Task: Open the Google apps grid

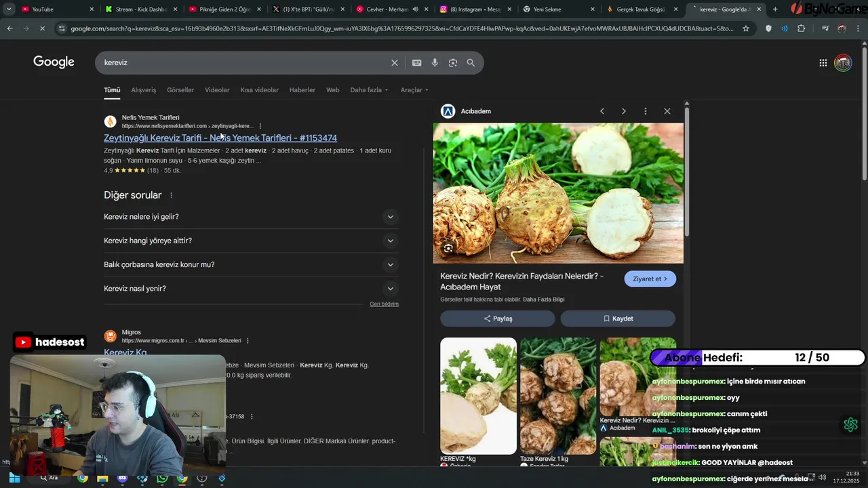Action: (823, 62)
